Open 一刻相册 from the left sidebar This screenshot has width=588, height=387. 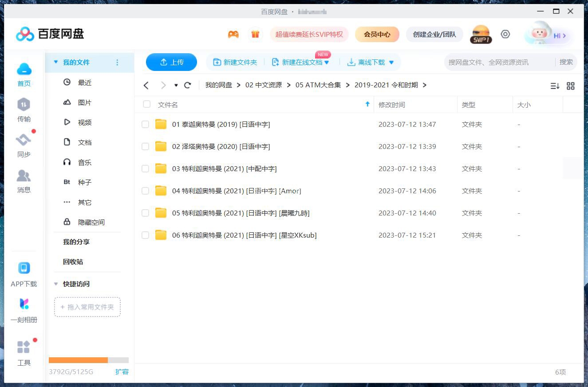pos(24,310)
